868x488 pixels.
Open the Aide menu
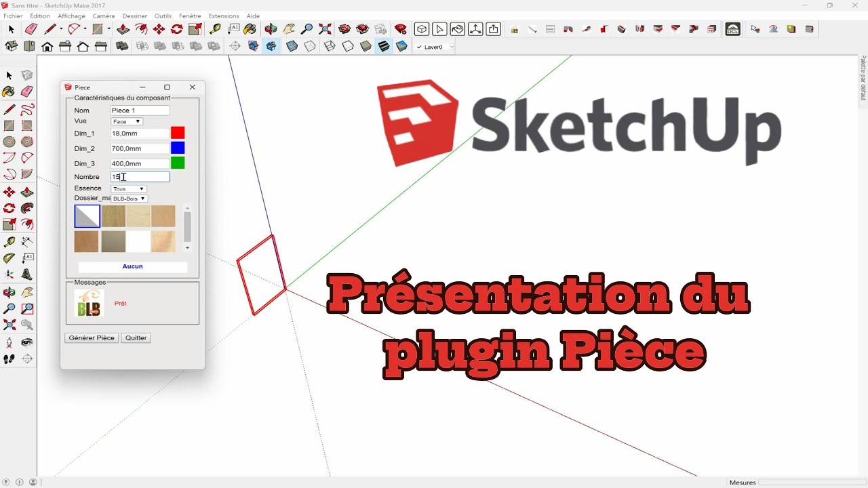click(x=253, y=16)
